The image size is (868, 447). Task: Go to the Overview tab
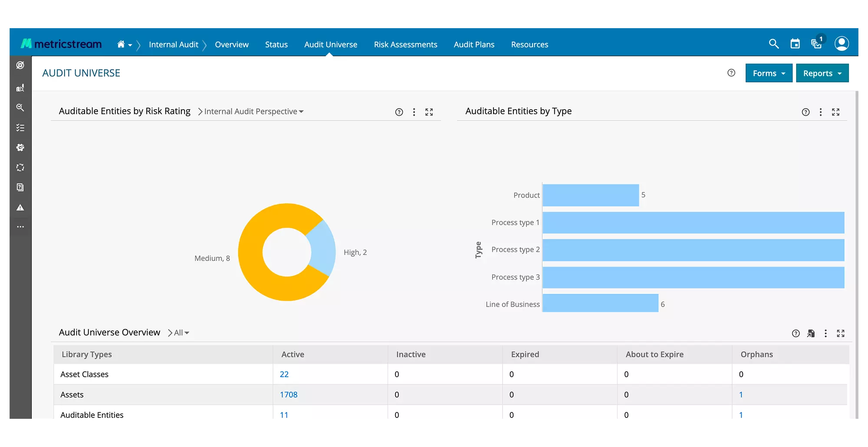click(x=232, y=44)
